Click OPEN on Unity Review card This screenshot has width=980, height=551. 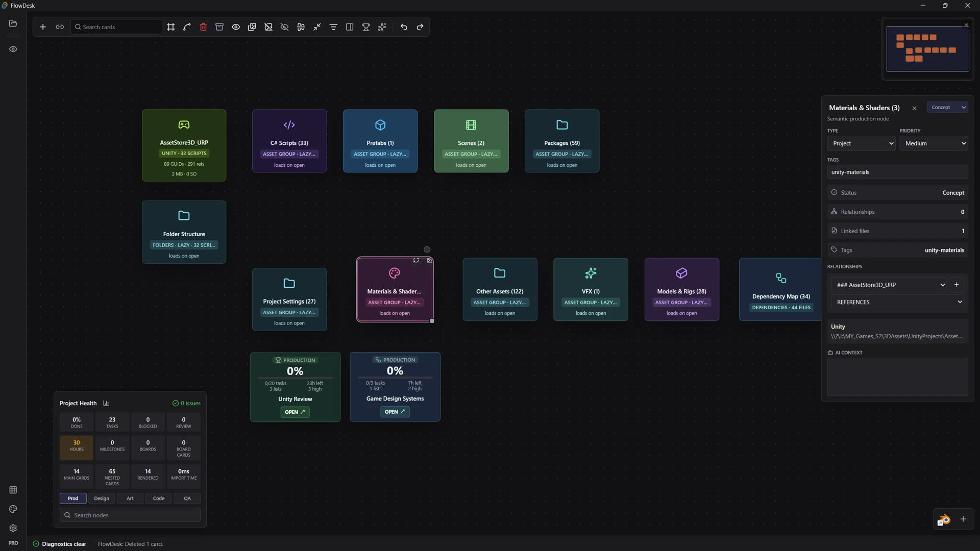coord(295,412)
